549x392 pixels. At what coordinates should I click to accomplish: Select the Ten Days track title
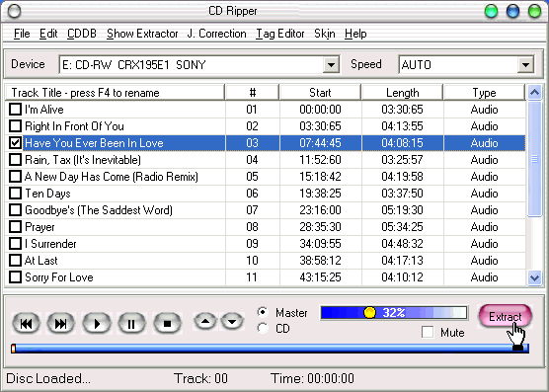pos(47,194)
